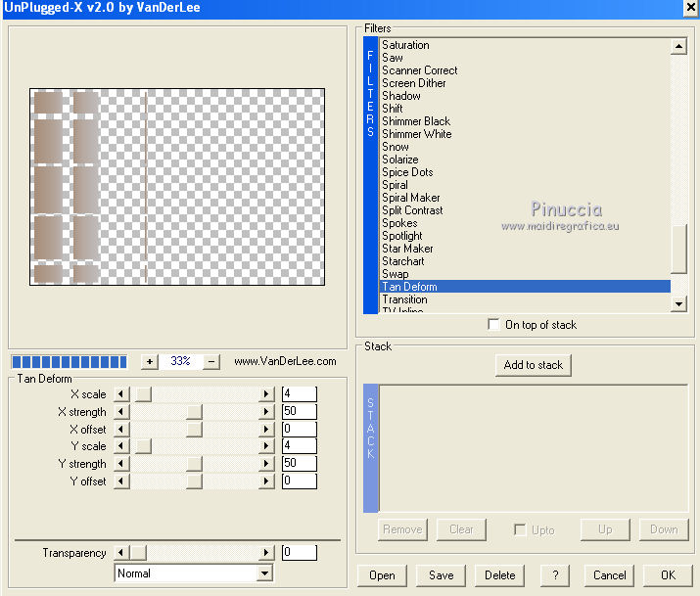Click the zoom out minus button

(211, 362)
